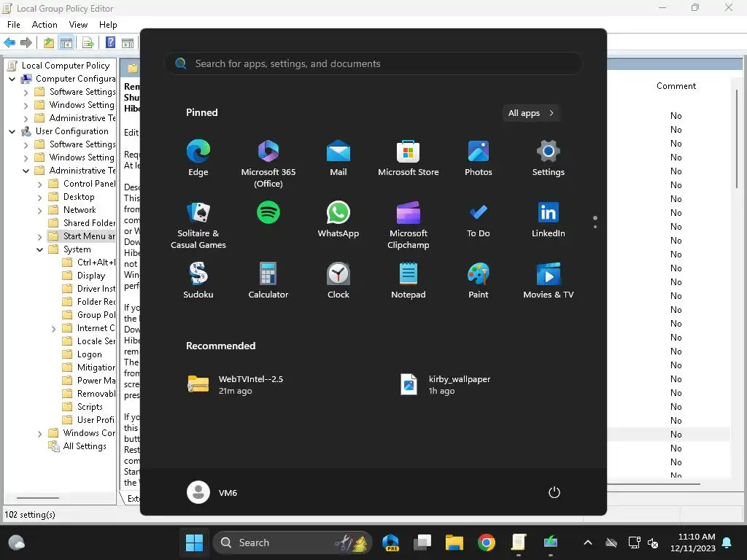Expand Windows Components tree node
The width and height of the screenshot is (747, 560).
pyautogui.click(x=40, y=433)
